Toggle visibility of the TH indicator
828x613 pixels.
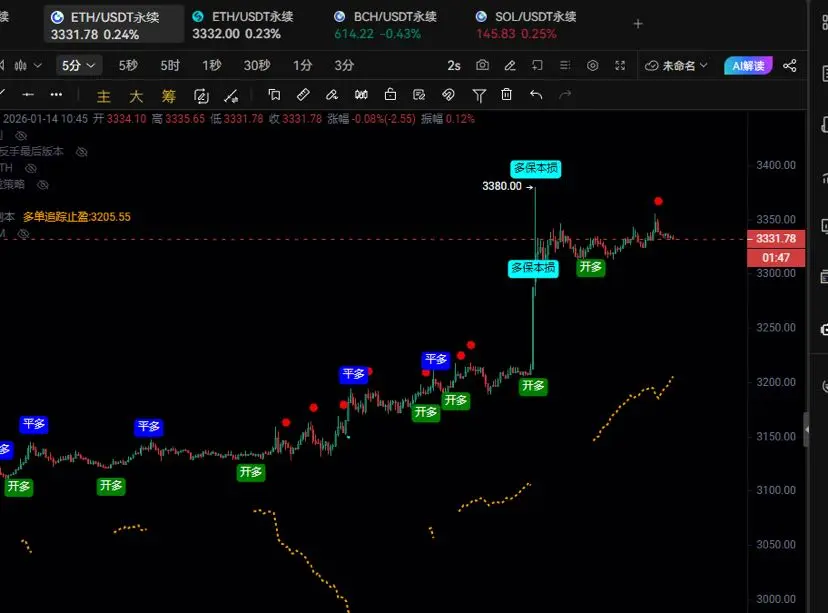click(31, 168)
